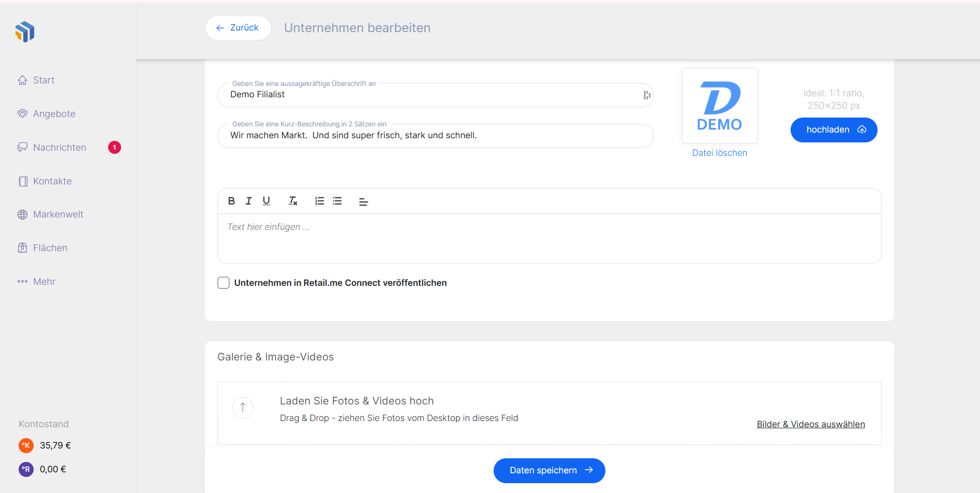This screenshot has width=980, height=493.
Task: Navigate to Markenwelt section
Action: (x=58, y=214)
